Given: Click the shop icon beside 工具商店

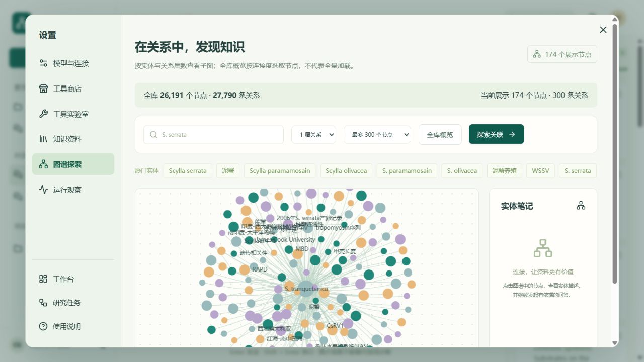Looking at the screenshot, I should click(x=43, y=88).
